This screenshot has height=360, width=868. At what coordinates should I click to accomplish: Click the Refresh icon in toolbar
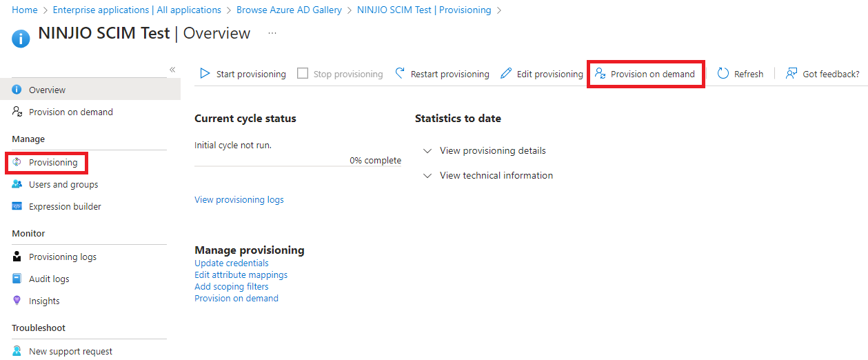click(x=723, y=74)
